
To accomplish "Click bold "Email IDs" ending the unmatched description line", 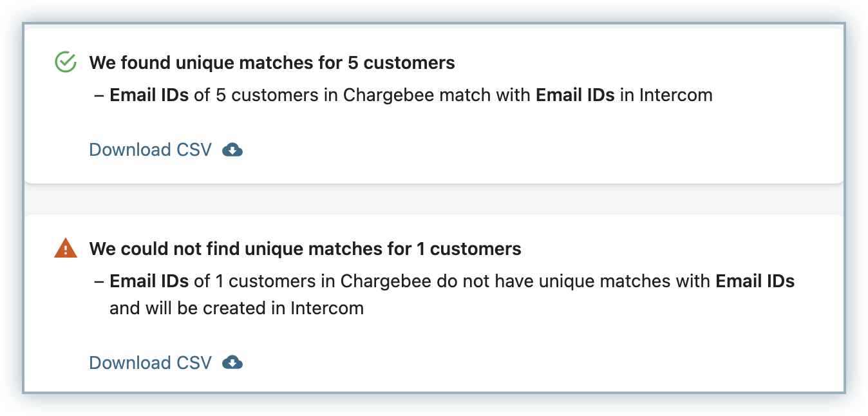I will pos(755,281).
